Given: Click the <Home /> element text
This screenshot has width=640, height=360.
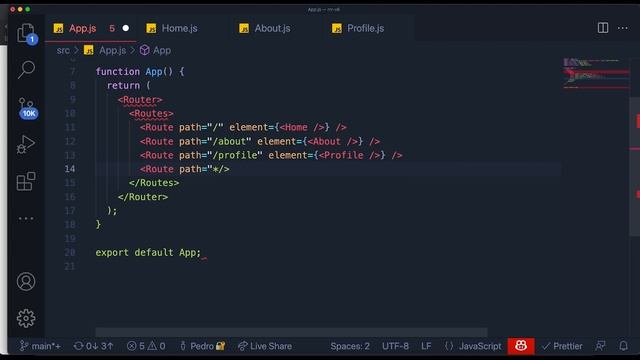Looking at the screenshot, I should tap(302, 127).
